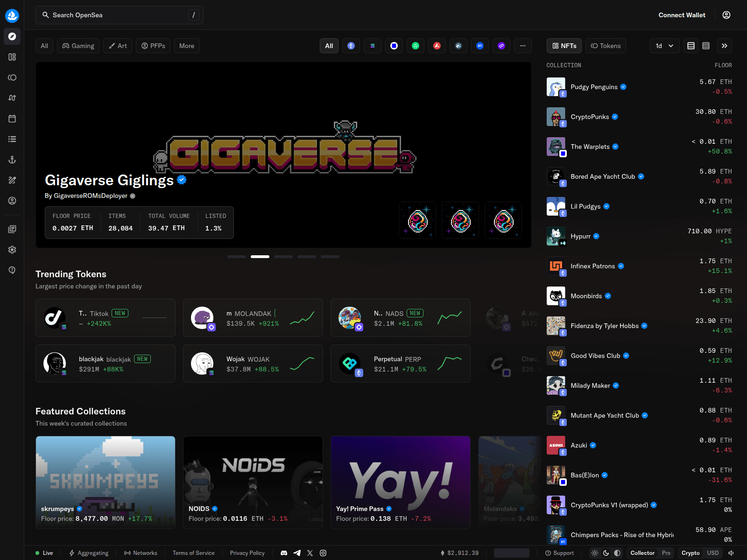Open the X social icon in footer
This screenshot has height=560, width=747.
click(x=310, y=553)
